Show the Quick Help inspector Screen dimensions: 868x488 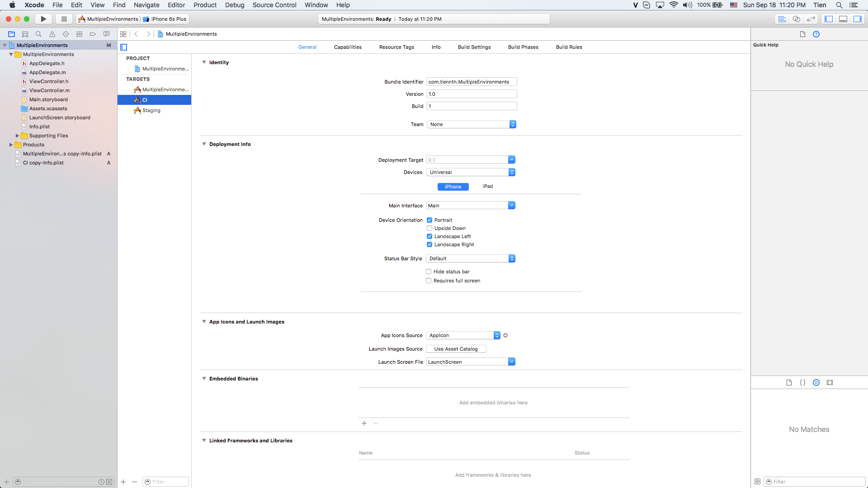coord(816,34)
